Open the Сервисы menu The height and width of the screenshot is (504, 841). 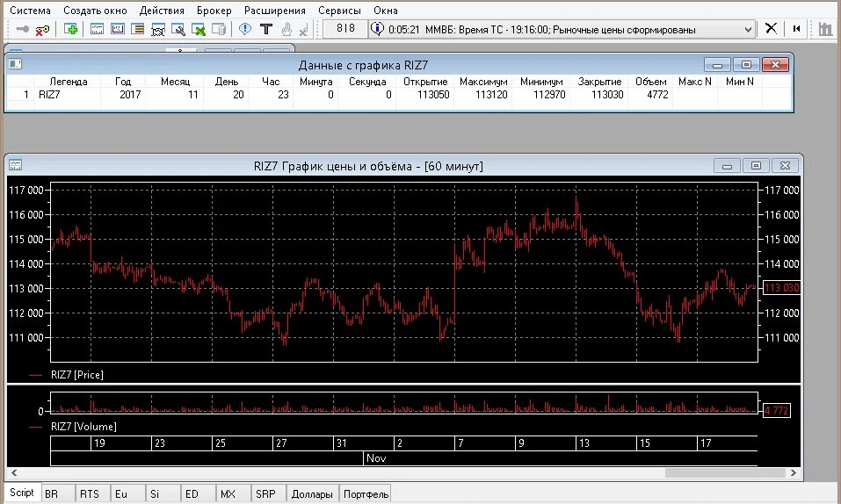pos(339,11)
